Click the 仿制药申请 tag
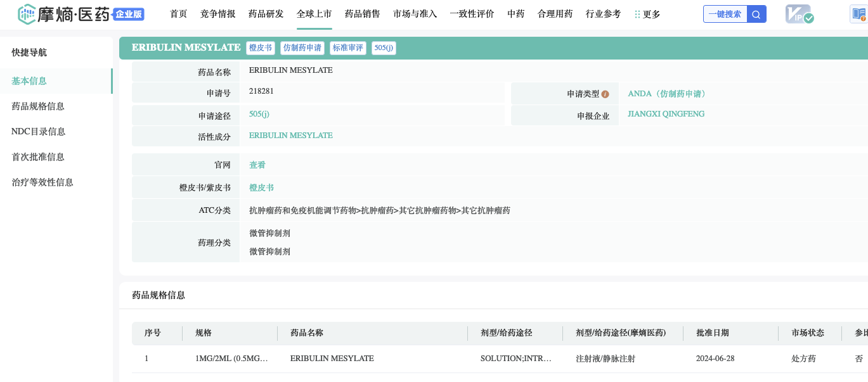Screen dimensions: 868x382 pyautogui.click(x=302, y=48)
